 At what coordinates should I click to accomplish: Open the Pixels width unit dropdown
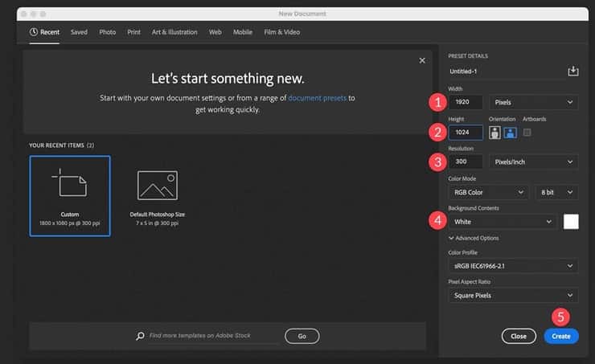coord(533,102)
